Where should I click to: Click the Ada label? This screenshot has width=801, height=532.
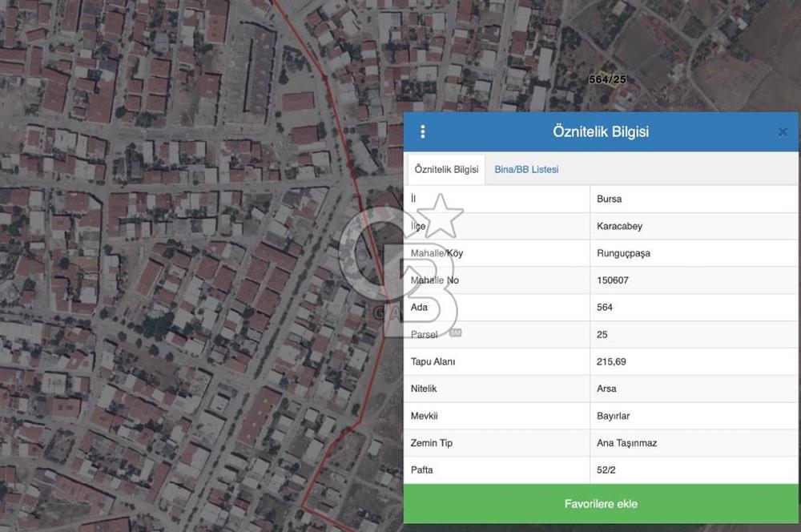pos(419,307)
